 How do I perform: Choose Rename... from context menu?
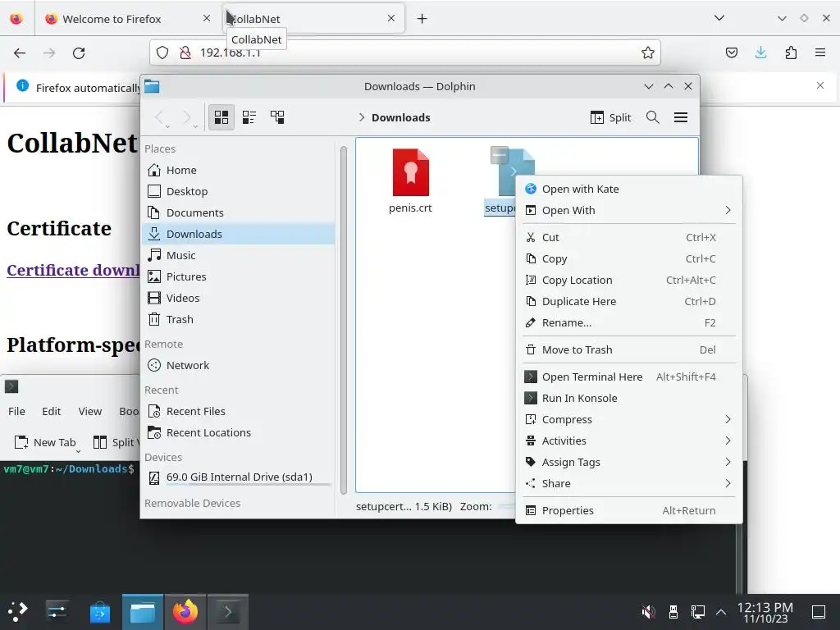point(628,323)
